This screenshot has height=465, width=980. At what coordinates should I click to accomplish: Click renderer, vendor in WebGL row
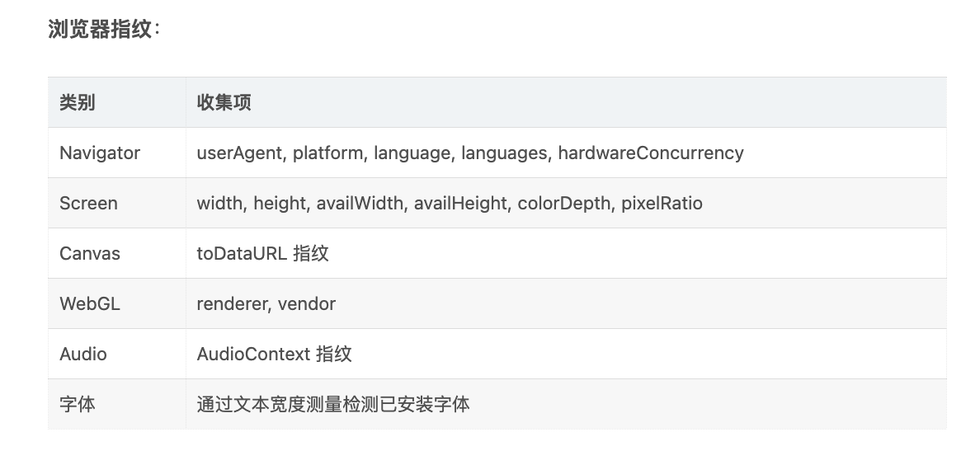(x=266, y=303)
